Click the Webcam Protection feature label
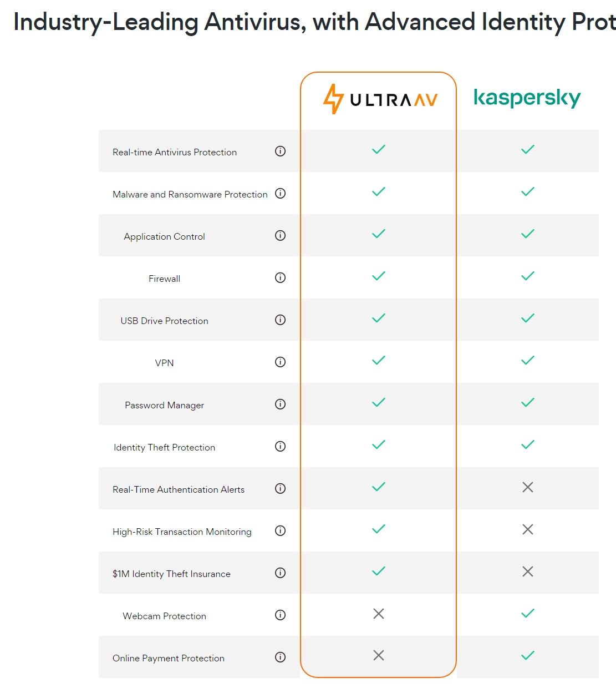The width and height of the screenshot is (616, 693). 164,616
